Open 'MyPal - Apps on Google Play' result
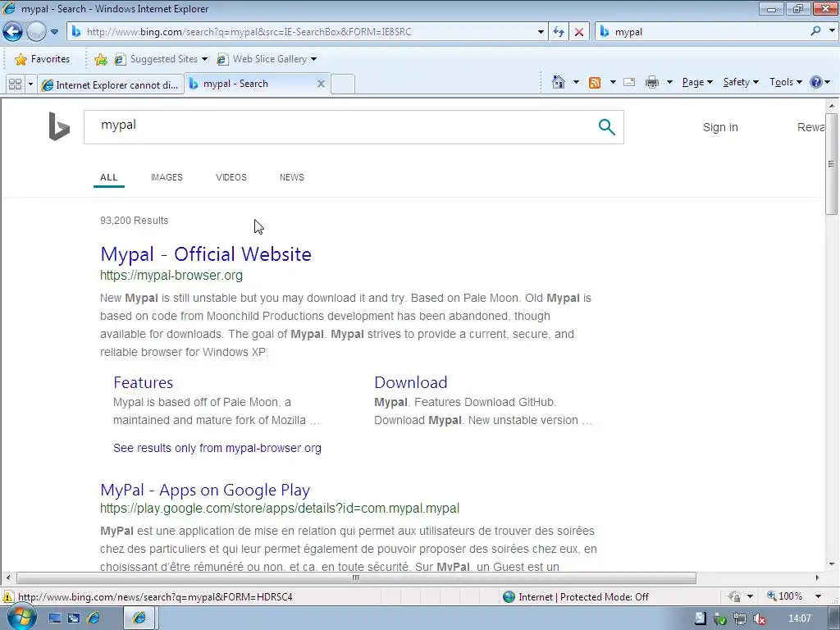The image size is (840, 630). coord(205,490)
